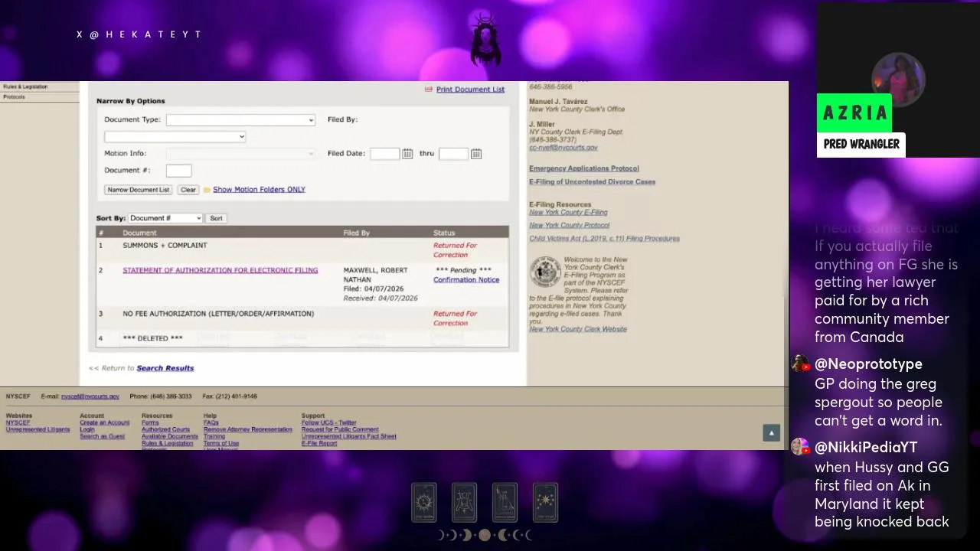Click Remove Attorney Representation footer link
Screen dimensions: 980x551
tap(248, 429)
